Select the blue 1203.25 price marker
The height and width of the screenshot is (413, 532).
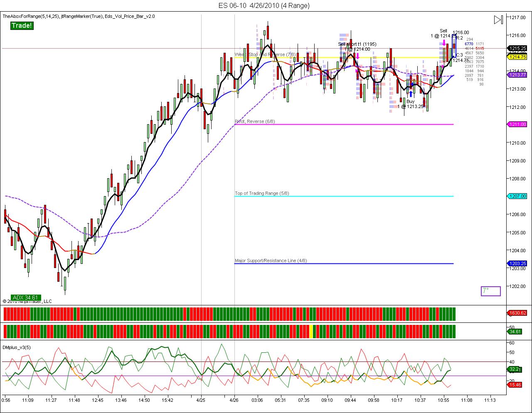click(x=517, y=263)
